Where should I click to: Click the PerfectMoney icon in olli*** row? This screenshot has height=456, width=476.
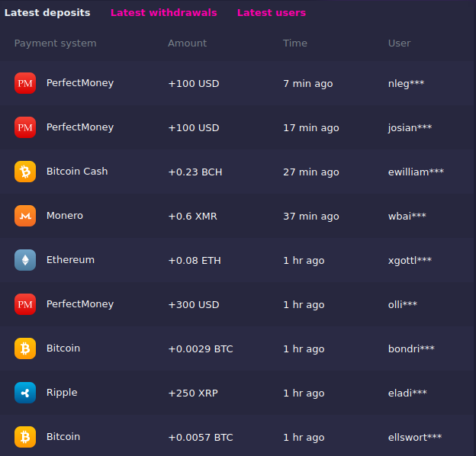click(25, 304)
